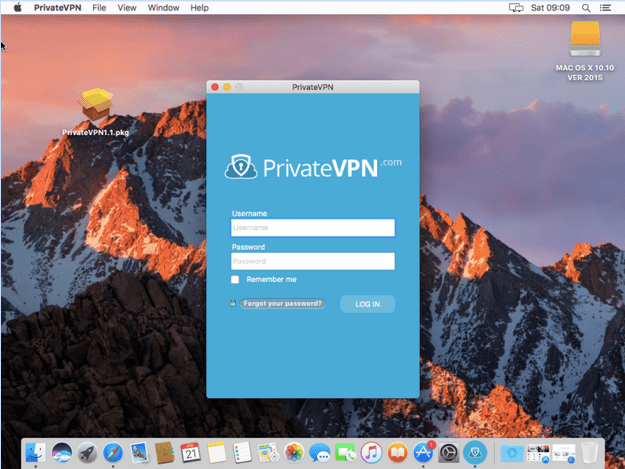
Task: Open Window menu
Action: (x=163, y=8)
